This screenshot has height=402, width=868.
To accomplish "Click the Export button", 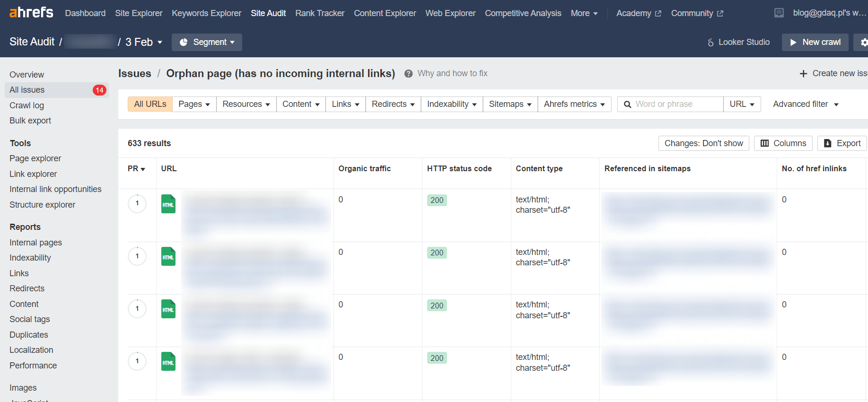I will tap(842, 143).
